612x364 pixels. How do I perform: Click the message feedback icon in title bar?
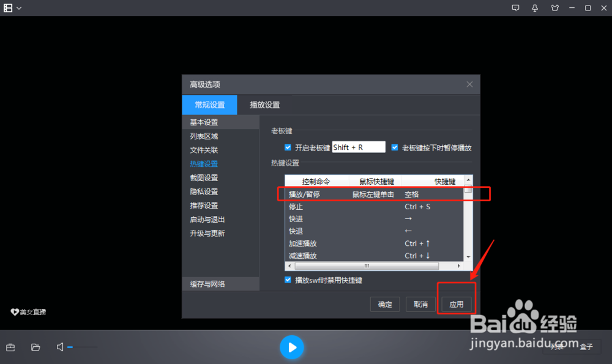516,8
